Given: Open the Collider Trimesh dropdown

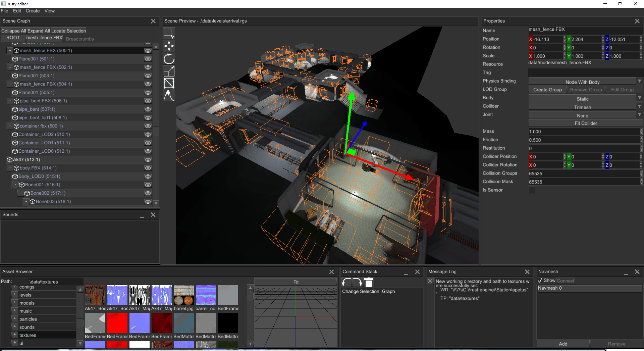Looking at the screenshot, I should [585, 106].
